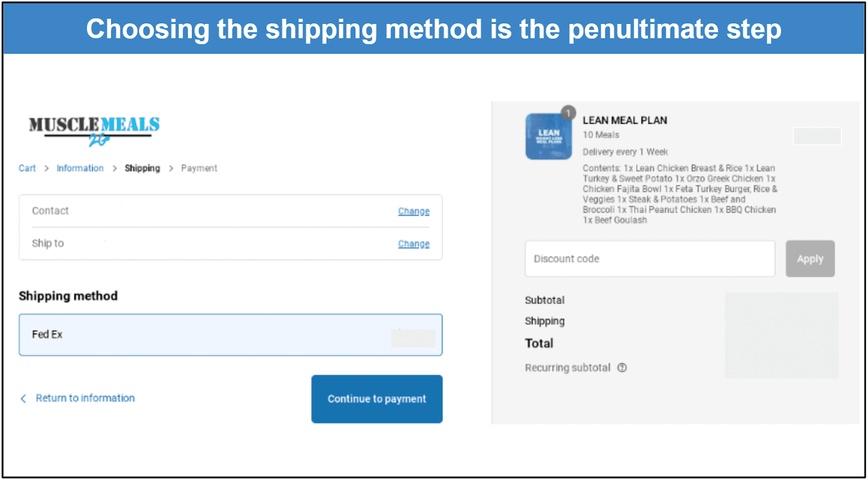Image resolution: width=868 pixels, height=480 pixels.
Task: Select the Payment breadcrumb step
Action: [199, 168]
